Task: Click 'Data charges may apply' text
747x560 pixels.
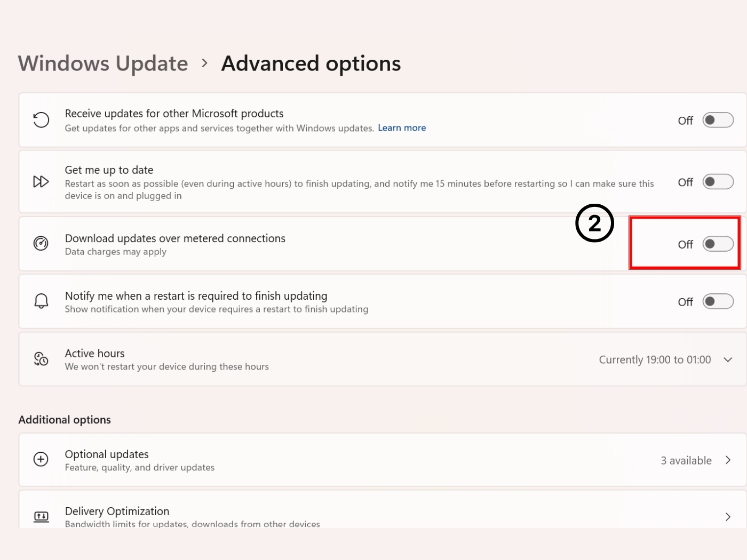Action: pos(116,252)
